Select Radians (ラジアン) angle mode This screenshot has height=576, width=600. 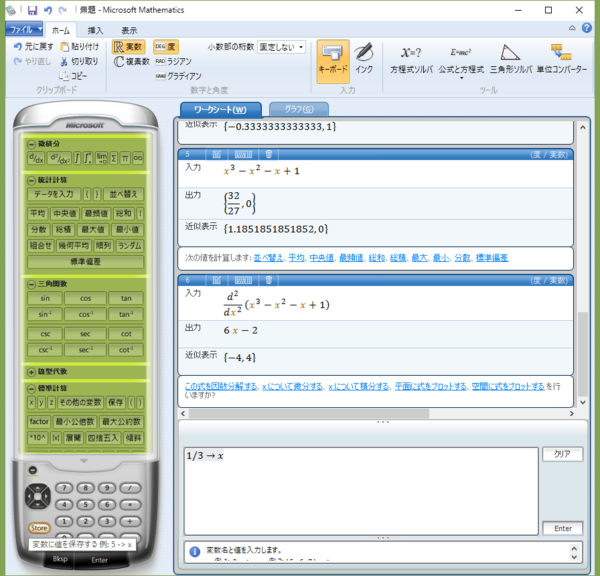(173, 61)
